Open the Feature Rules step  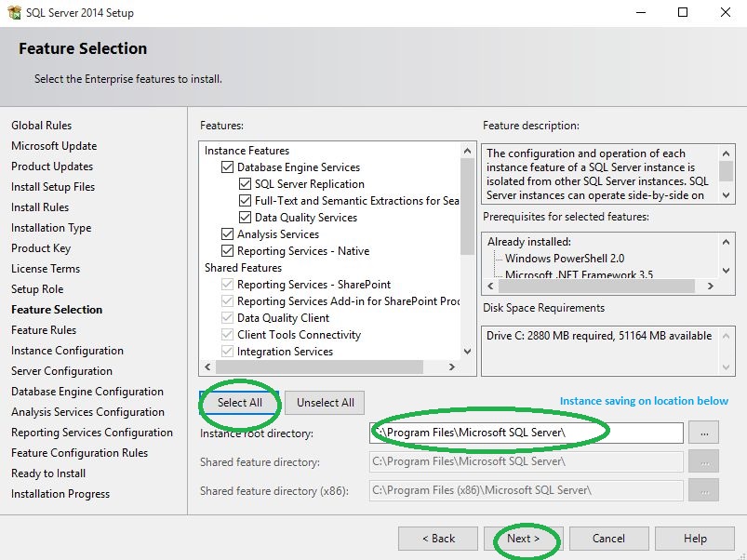(44, 330)
